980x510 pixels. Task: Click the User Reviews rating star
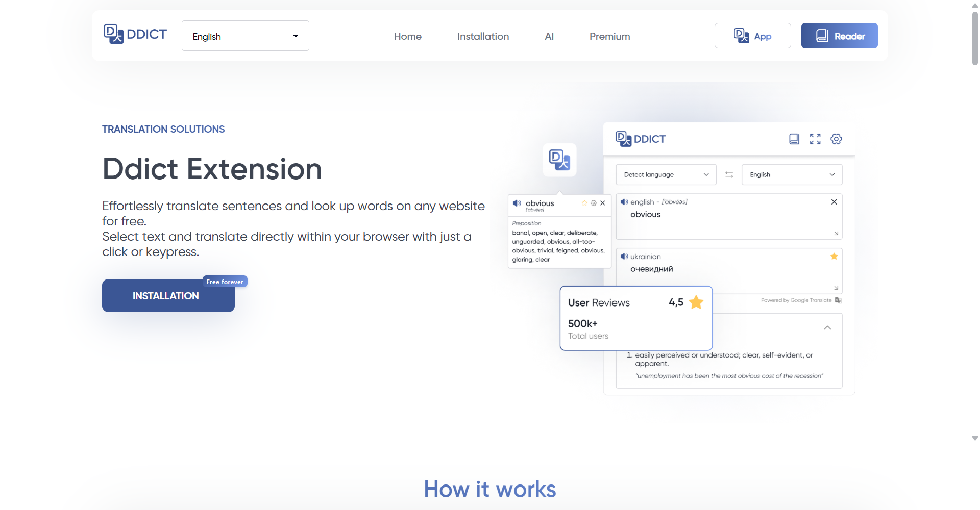click(x=696, y=302)
